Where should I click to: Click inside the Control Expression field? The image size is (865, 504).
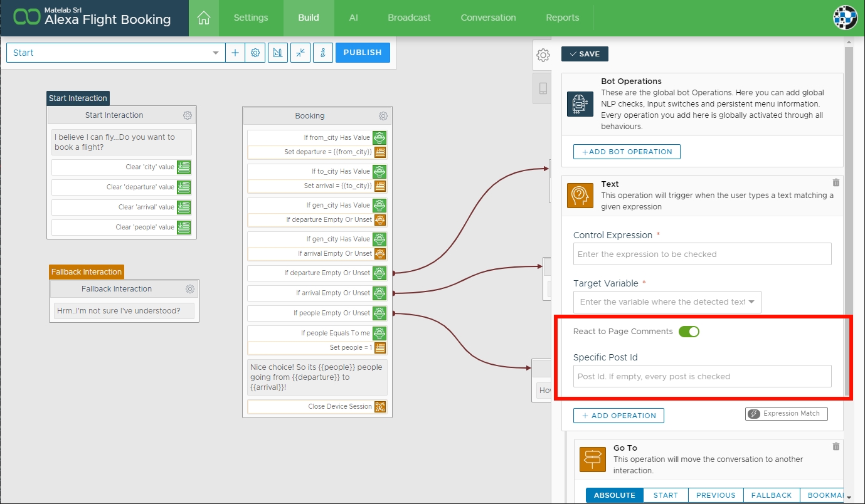(702, 255)
